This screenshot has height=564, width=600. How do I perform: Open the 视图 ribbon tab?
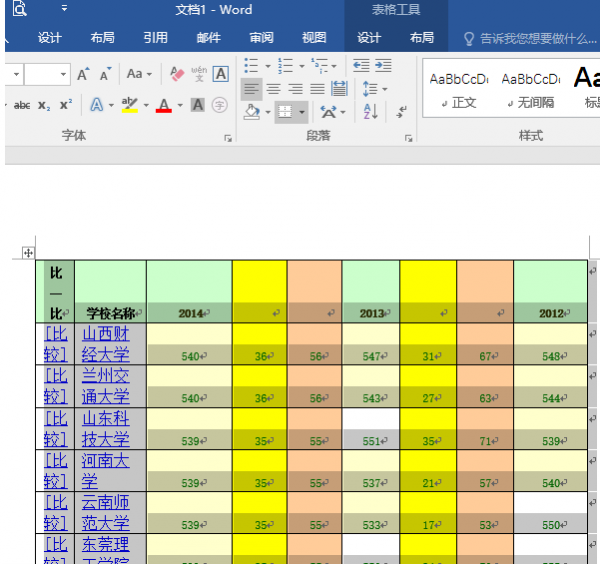(314, 38)
